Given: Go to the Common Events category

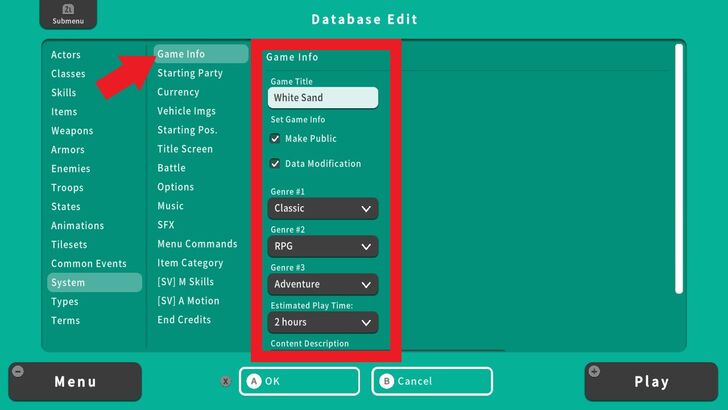Looking at the screenshot, I should (x=89, y=264).
